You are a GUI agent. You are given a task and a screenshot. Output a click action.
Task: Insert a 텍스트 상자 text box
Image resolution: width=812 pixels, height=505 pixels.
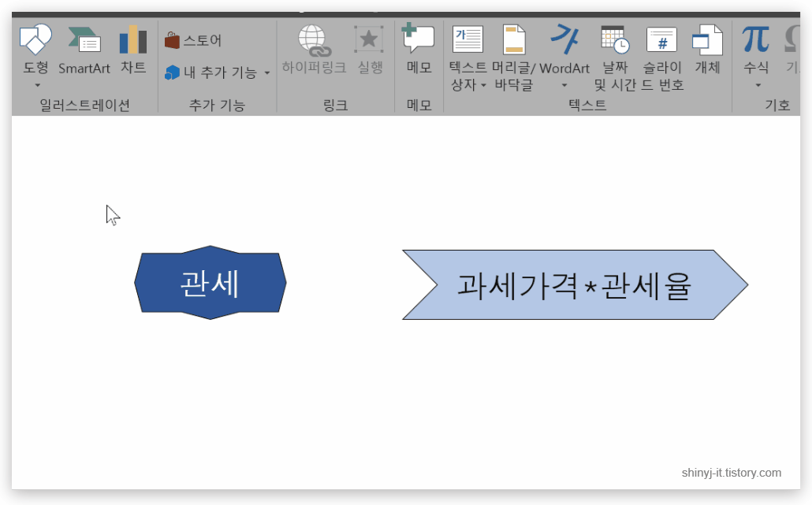coord(467,58)
